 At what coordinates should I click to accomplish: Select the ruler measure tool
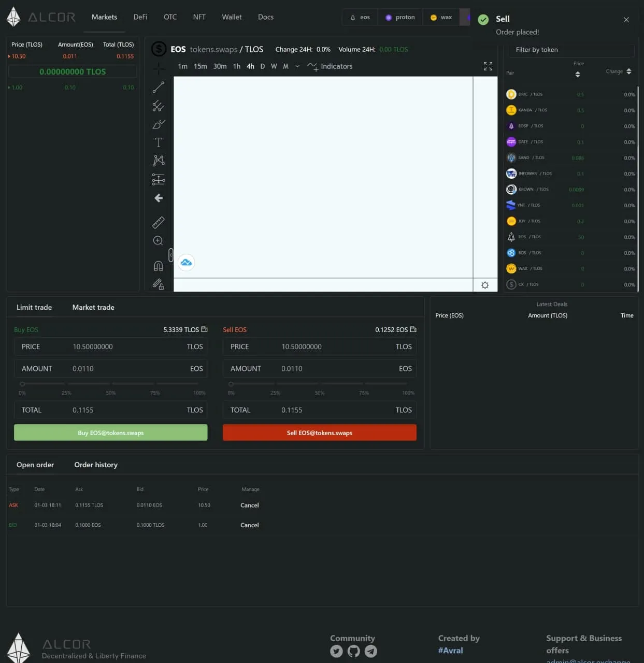coord(159,222)
